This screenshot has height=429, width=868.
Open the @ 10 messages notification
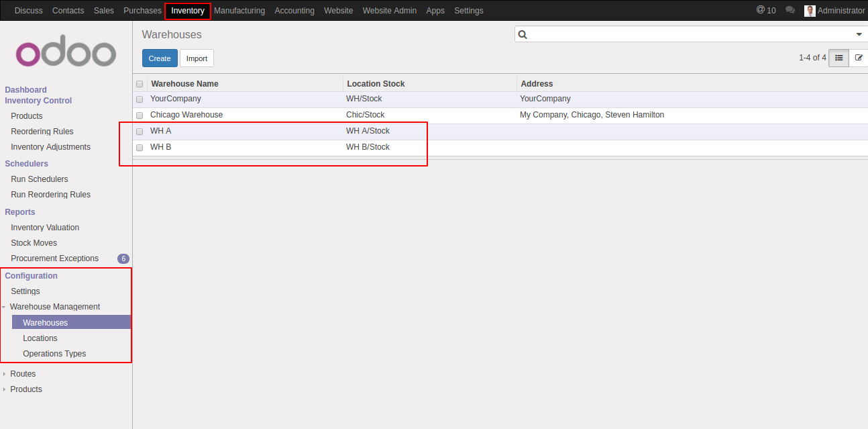coord(766,10)
